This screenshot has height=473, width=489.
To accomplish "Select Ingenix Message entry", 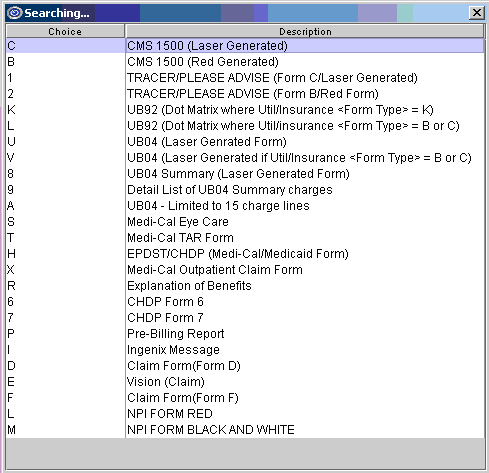I will pyautogui.click(x=245, y=350).
